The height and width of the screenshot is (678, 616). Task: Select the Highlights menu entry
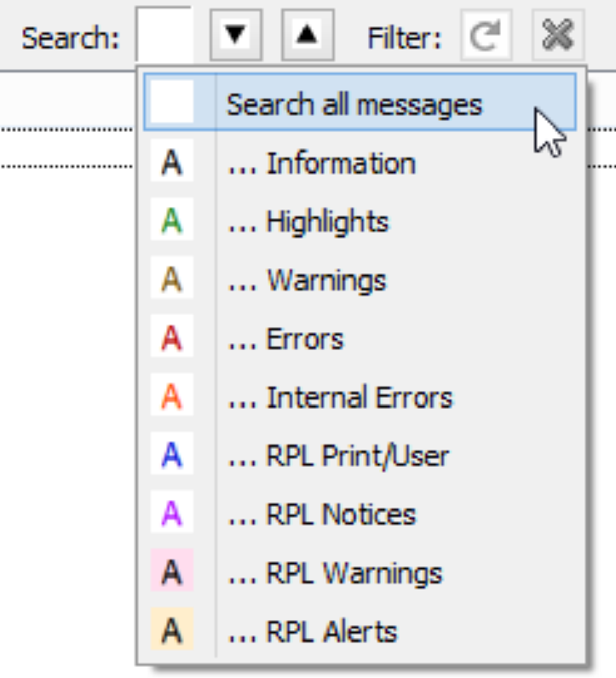[328, 222]
